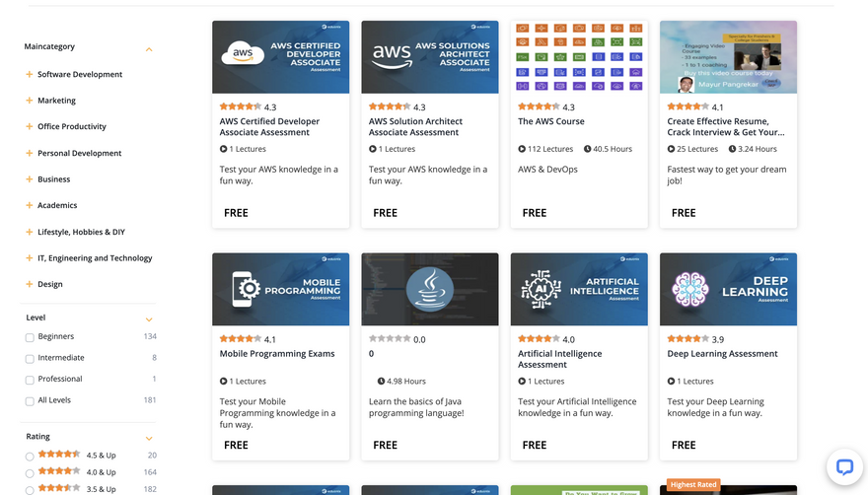This screenshot has width=868, height=495.
Task: Collapse the Rating filter section
Action: (x=149, y=438)
